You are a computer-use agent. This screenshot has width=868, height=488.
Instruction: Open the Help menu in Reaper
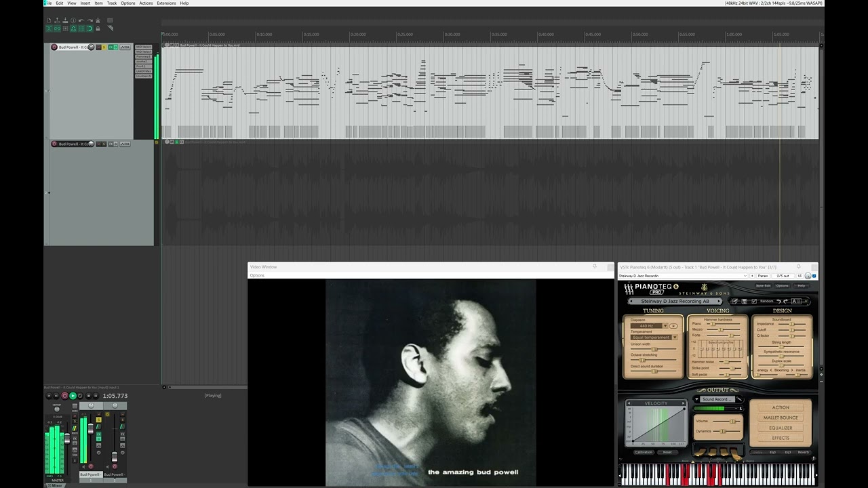[184, 3]
